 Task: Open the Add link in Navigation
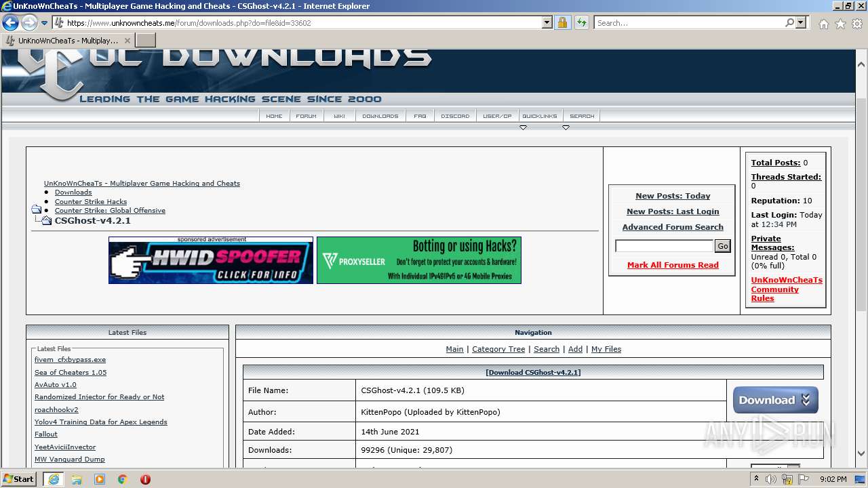point(575,349)
